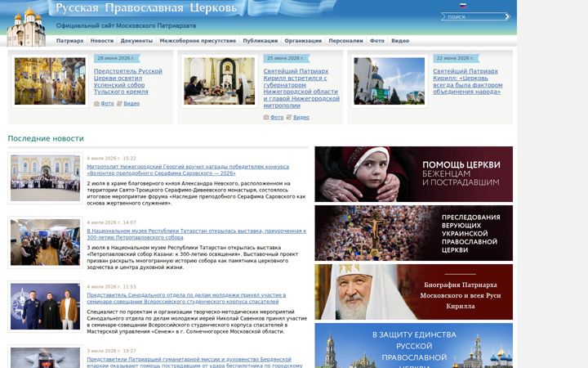The width and height of the screenshot is (588, 368).
Task: Click the blue-domed church thumbnail dated 22 июня
Action: pos(390,81)
